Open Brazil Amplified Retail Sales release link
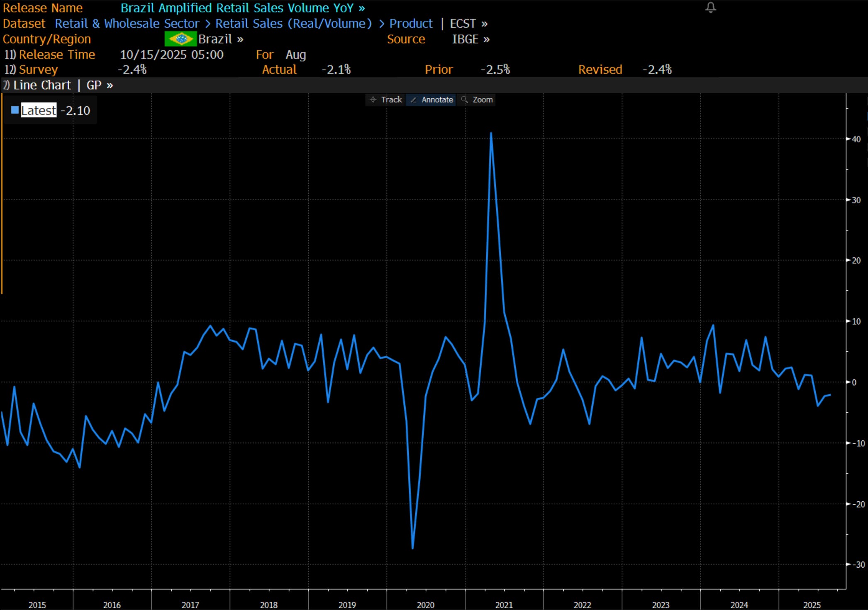The image size is (868, 610). [x=242, y=8]
